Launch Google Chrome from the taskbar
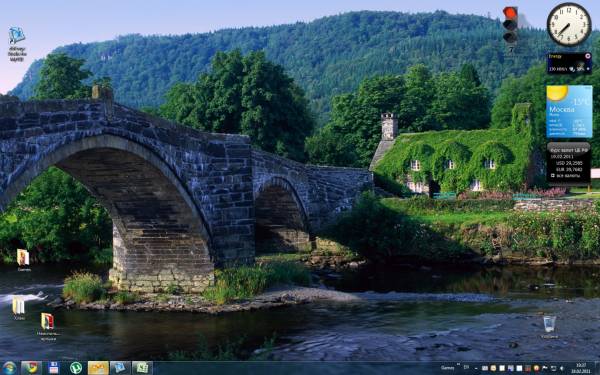The image size is (600, 375). tap(31, 368)
